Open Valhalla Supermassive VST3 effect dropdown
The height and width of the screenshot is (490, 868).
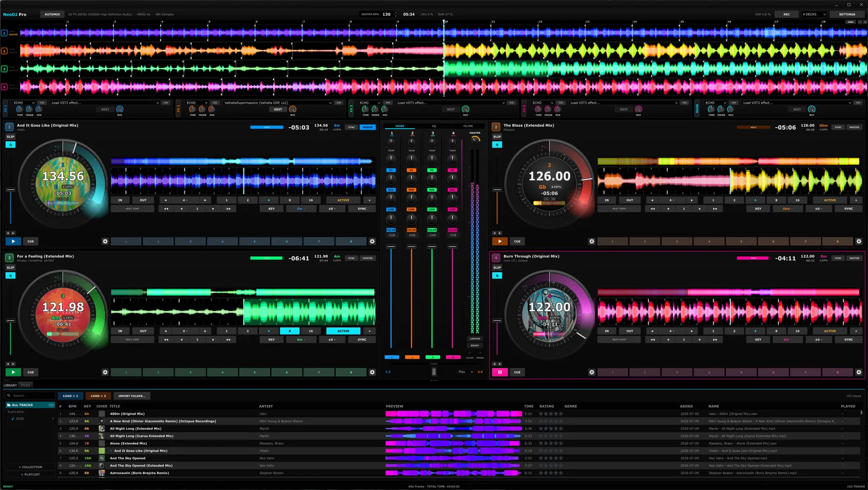pyautogui.click(x=278, y=103)
